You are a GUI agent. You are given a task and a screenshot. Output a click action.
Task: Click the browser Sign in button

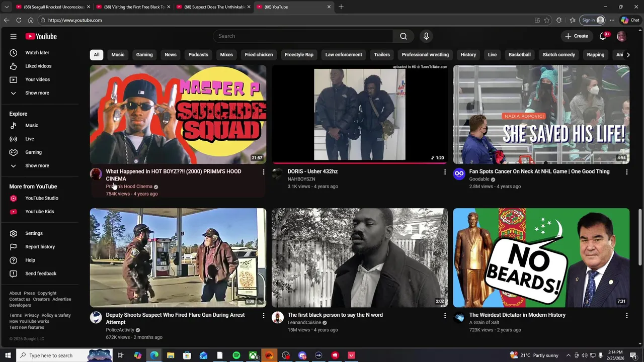click(x=593, y=20)
